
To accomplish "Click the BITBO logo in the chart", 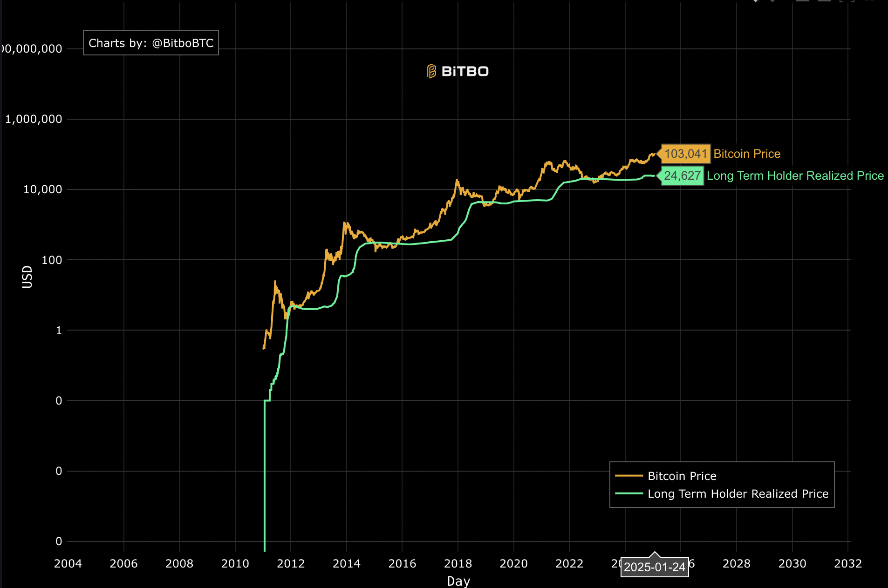I will tap(458, 71).
